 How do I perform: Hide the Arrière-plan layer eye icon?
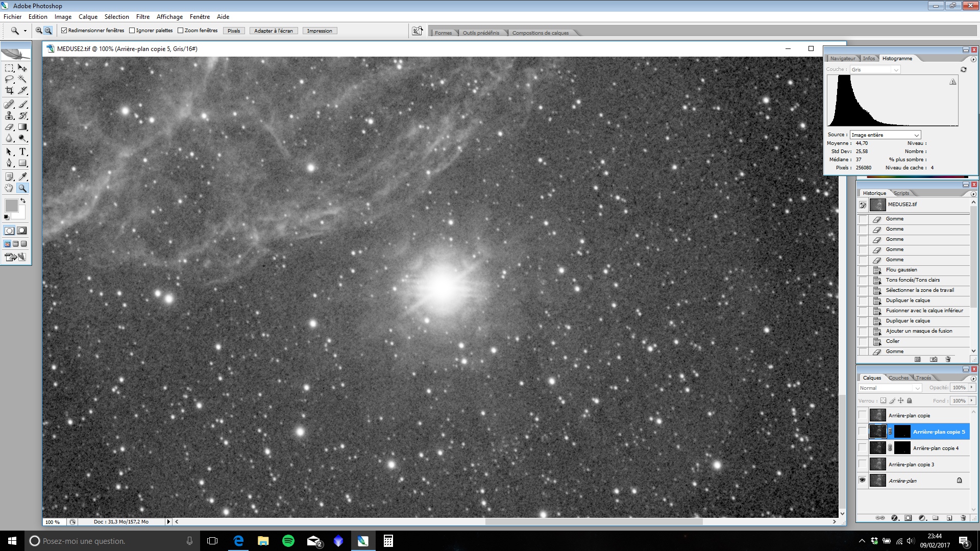coord(863,481)
